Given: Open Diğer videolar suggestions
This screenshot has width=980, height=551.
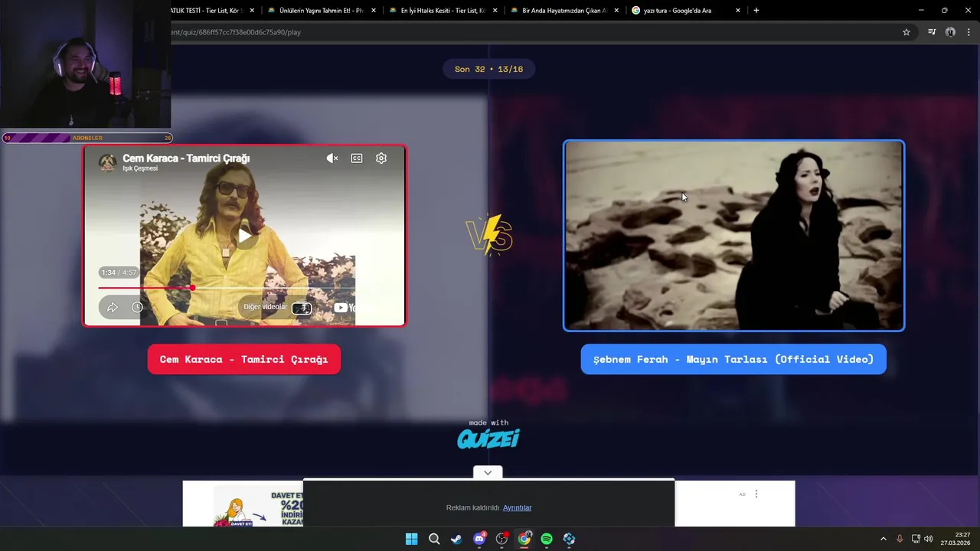Looking at the screenshot, I should coord(265,307).
